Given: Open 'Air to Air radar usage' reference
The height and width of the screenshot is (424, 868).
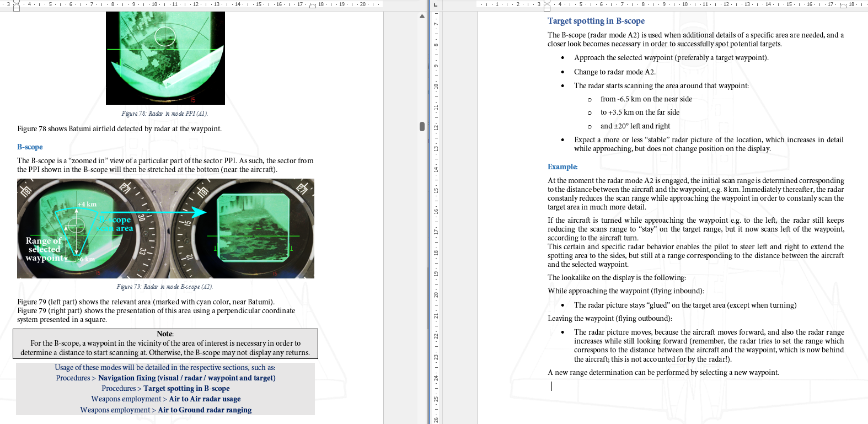Looking at the screenshot, I should coord(205,399).
